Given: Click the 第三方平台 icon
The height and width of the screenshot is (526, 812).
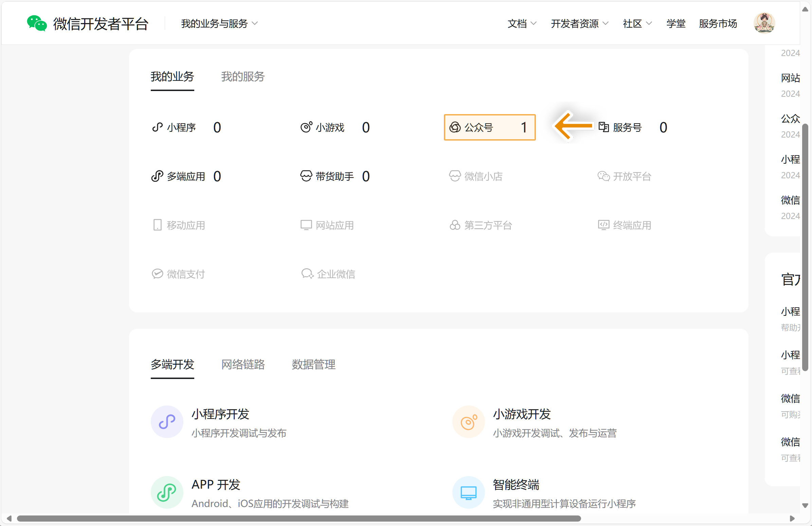Looking at the screenshot, I should pos(455,225).
